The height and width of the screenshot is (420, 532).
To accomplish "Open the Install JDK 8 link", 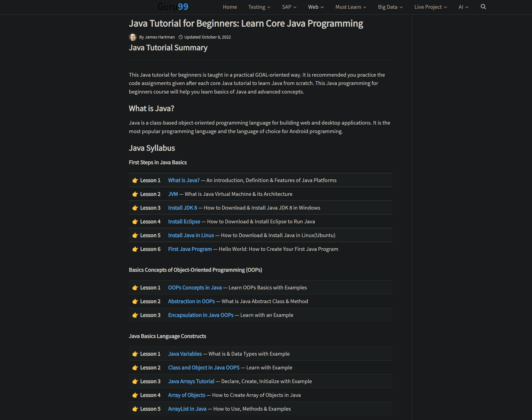I will [x=182, y=208].
